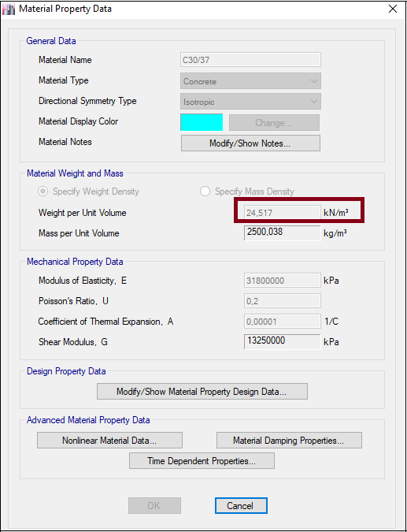Viewport: 407px width, 532px height.
Task: Click the ETABS app icon in title bar
Action: pos(9,9)
